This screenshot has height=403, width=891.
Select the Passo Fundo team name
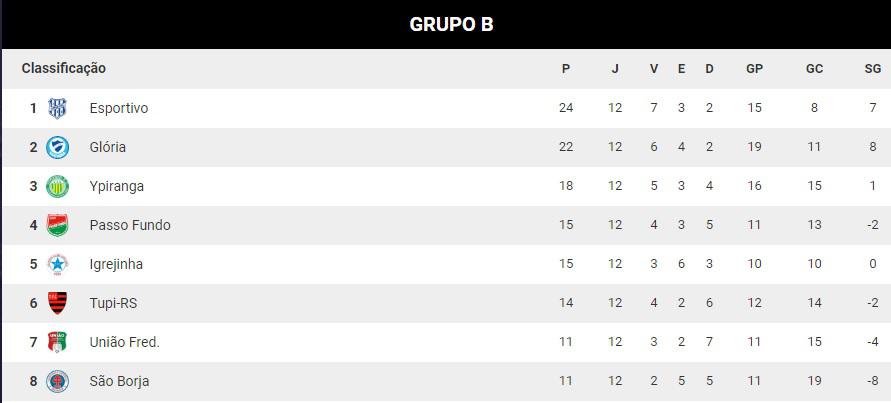coord(130,225)
